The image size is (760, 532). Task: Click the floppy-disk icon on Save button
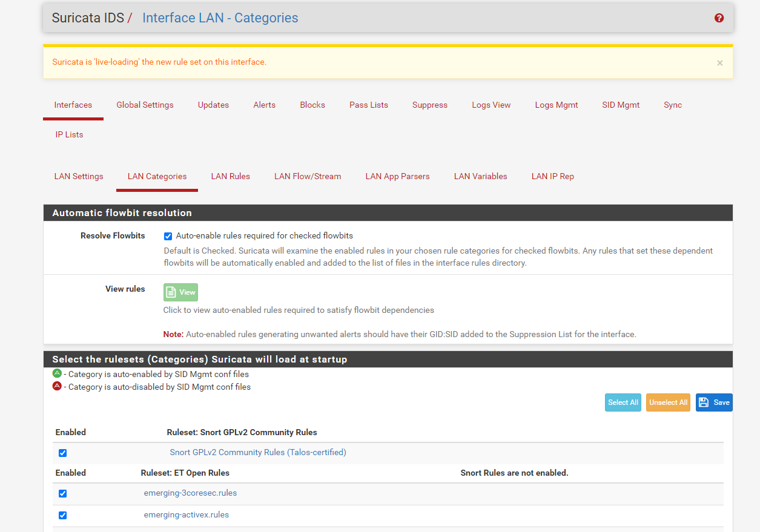click(x=703, y=402)
